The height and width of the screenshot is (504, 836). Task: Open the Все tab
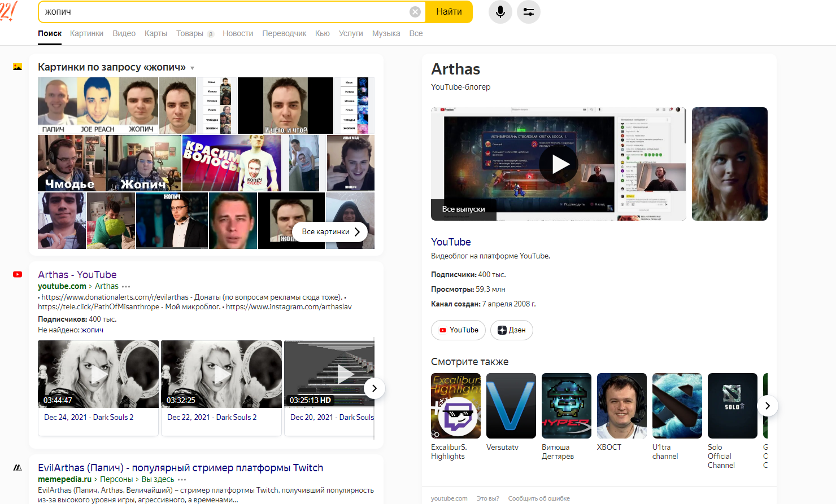coord(416,33)
